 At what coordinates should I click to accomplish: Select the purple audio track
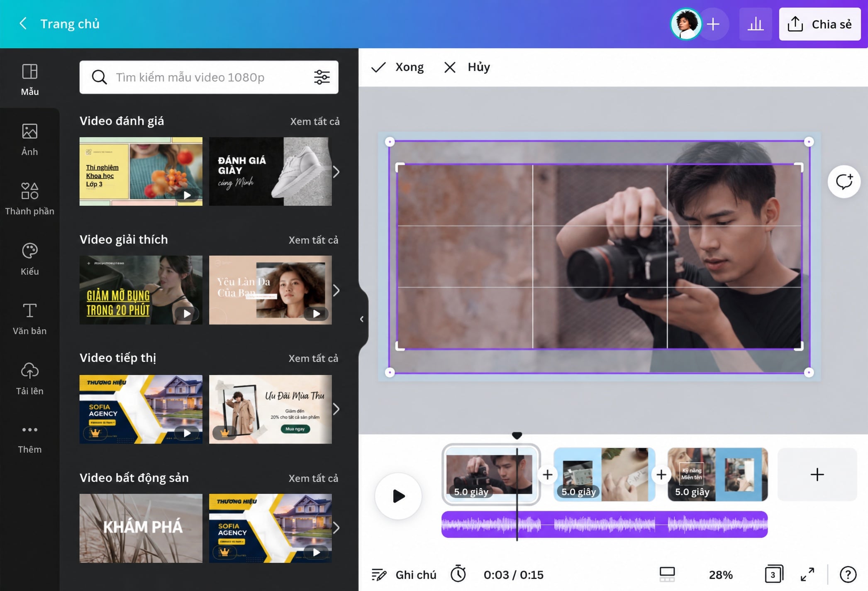[x=605, y=525]
